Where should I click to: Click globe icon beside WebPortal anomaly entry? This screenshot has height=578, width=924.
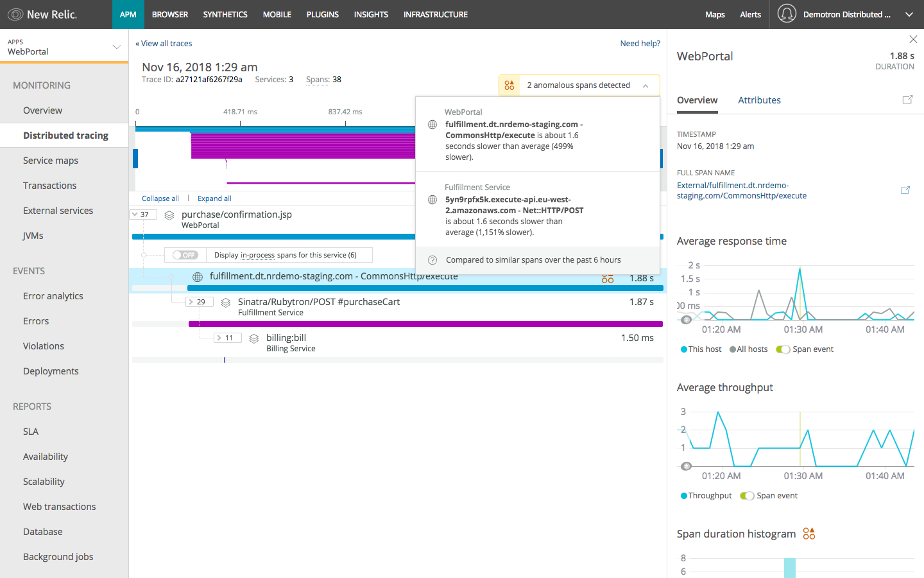point(432,125)
